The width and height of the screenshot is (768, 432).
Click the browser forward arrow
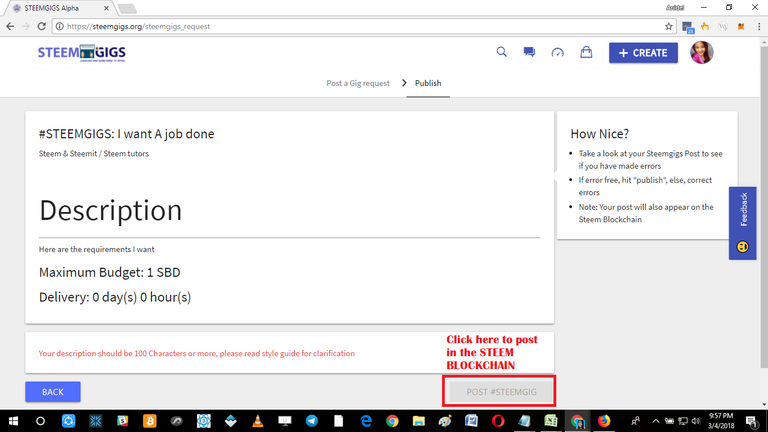pos(26,26)
